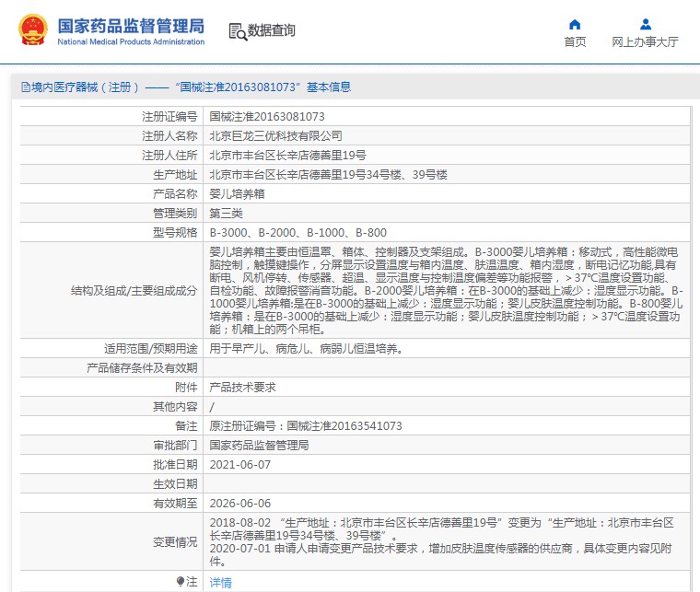Click the 注册证编号 row label
The width and height of the screenshot is (700, 592).
click(x=169, y=116)
